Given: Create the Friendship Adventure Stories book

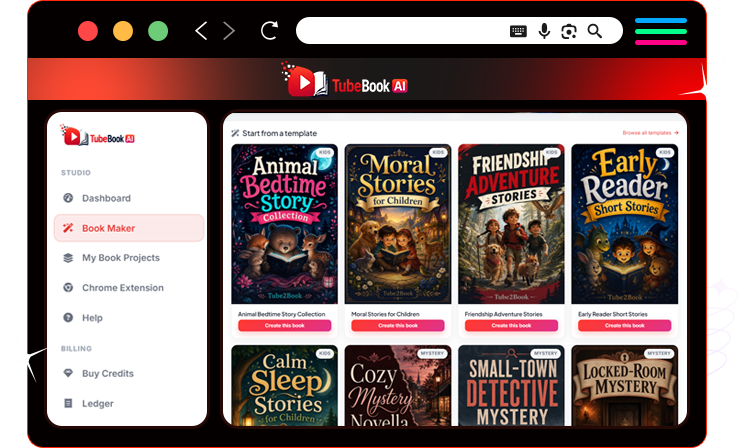Looking at the screenshot, I should click(x=511, y=326).
